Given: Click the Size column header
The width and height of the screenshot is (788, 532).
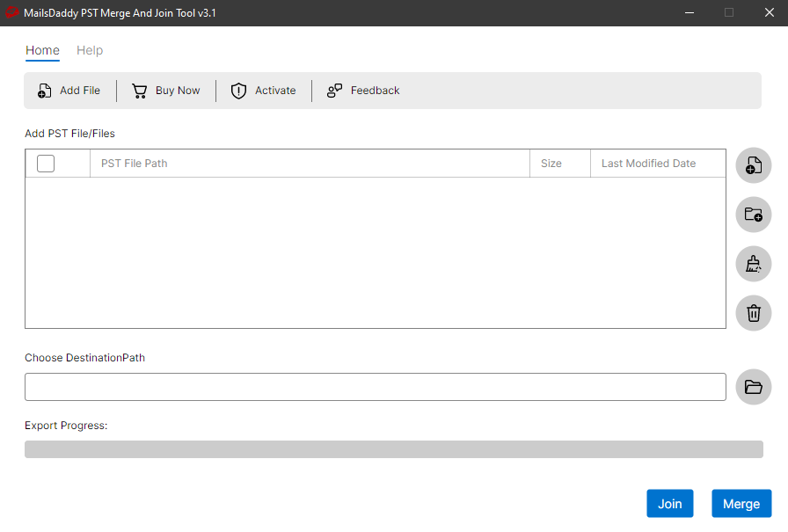Looking at the screenshot, I should coord(560,164).
